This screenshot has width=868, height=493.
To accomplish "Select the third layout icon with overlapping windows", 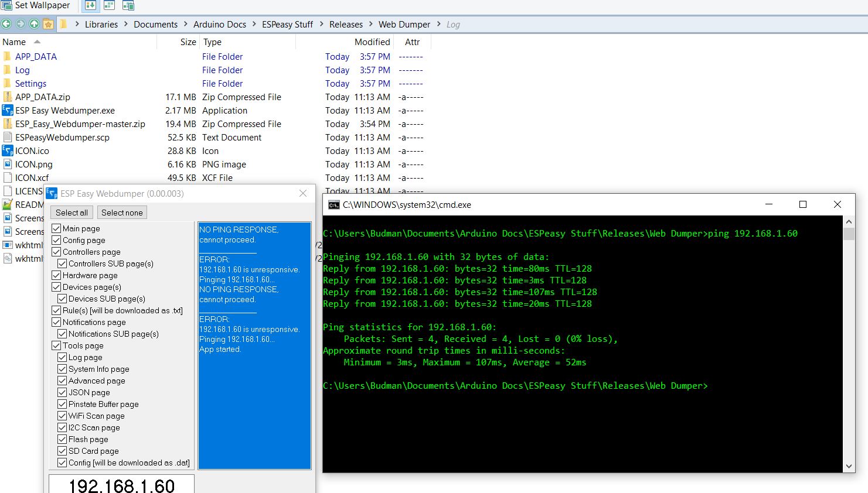I will [128, 6].
